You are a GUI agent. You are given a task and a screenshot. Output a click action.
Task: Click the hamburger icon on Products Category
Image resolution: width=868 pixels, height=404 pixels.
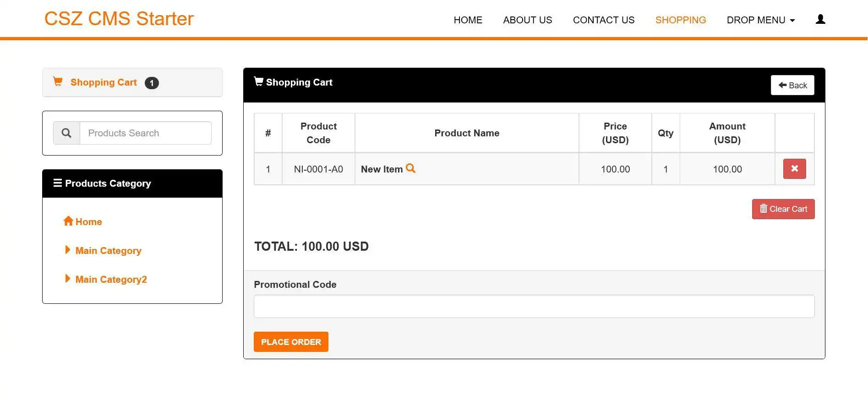pyautogui.click(x=58, y=183)
